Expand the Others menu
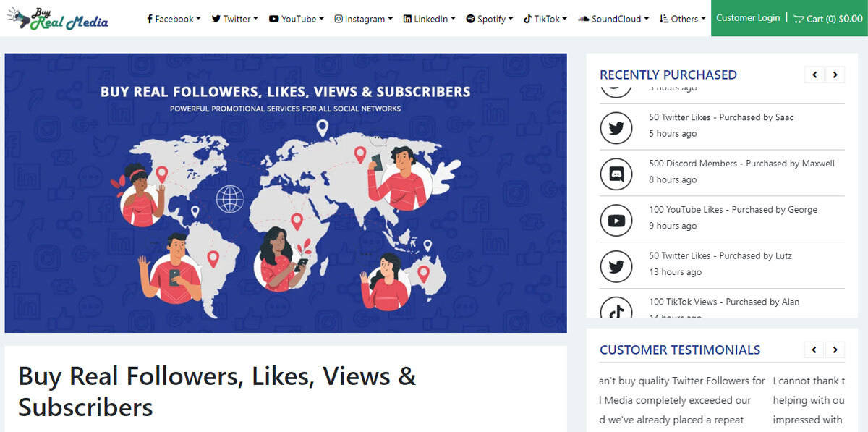Viewport: 868px width, 432px height. [x=682, y=19]
